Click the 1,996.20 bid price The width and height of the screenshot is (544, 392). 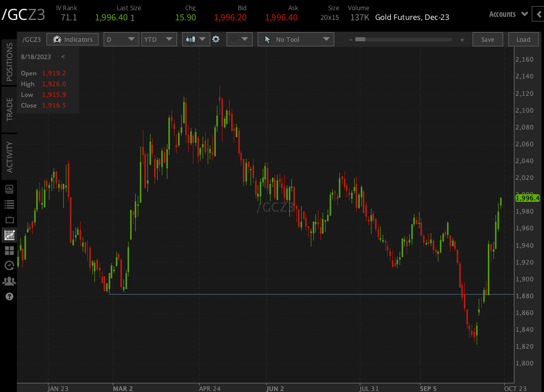(x=230, y=17)
